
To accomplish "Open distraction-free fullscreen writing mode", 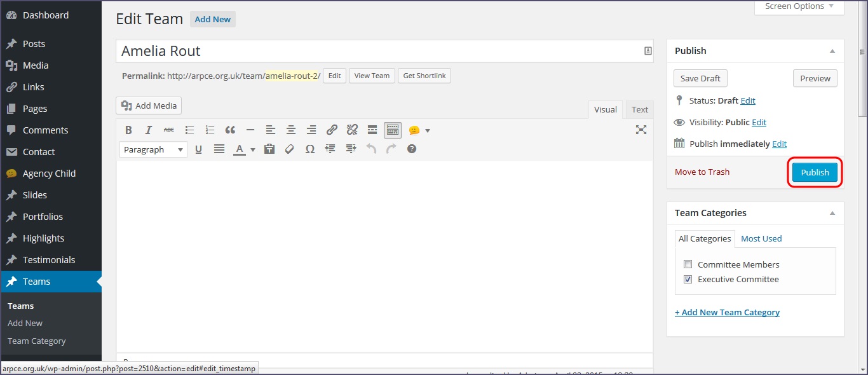I will tap(641, 130).
